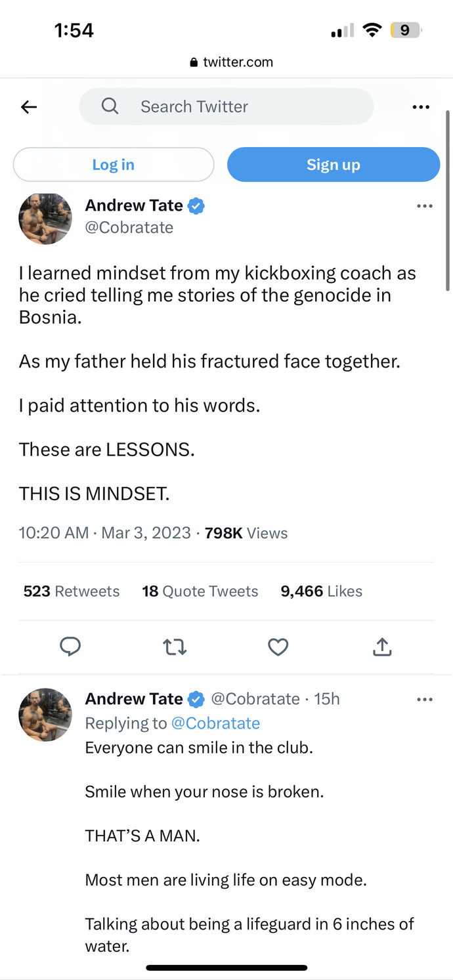453x980 pixels.
Task: Tap the twitter.com address bar
Action: 230,62
